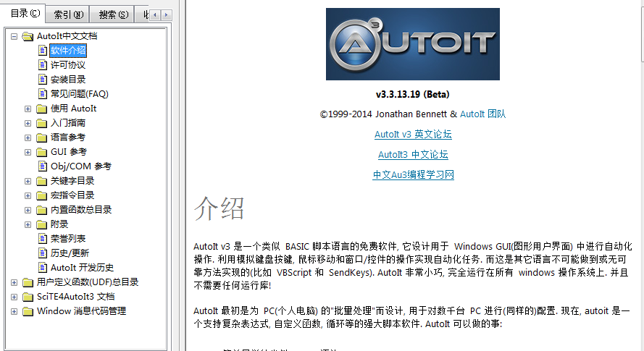Open the AutoIt 团队 link

[483, 114]
